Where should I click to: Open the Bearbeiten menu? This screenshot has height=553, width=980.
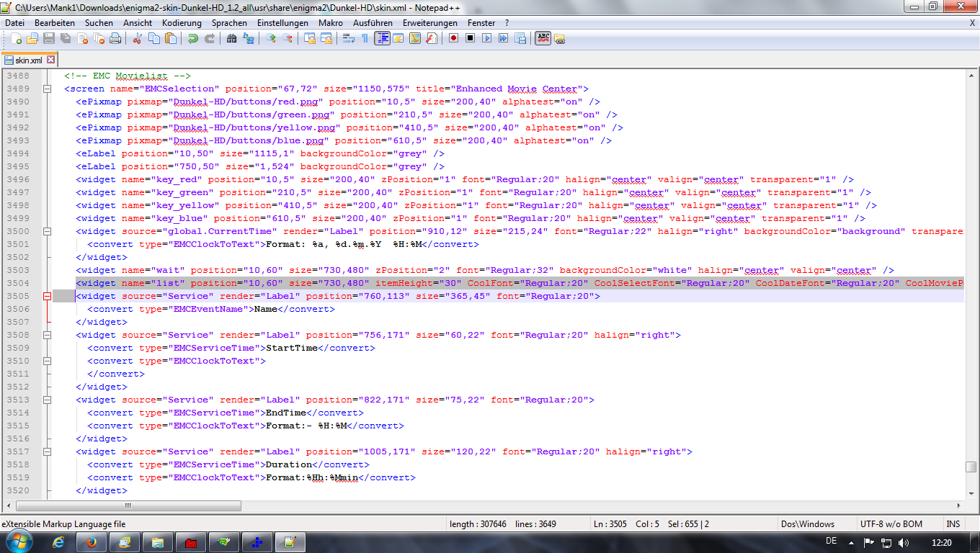coord(55,23)
